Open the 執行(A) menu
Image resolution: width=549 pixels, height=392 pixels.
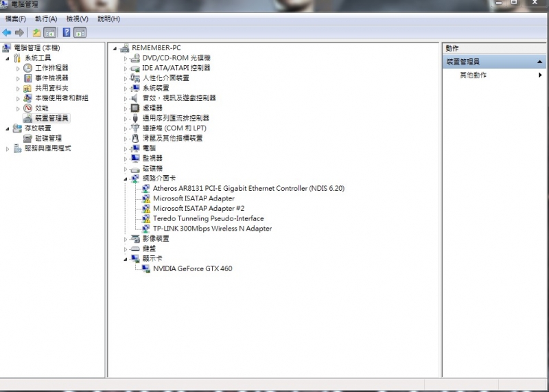(46, 19)
